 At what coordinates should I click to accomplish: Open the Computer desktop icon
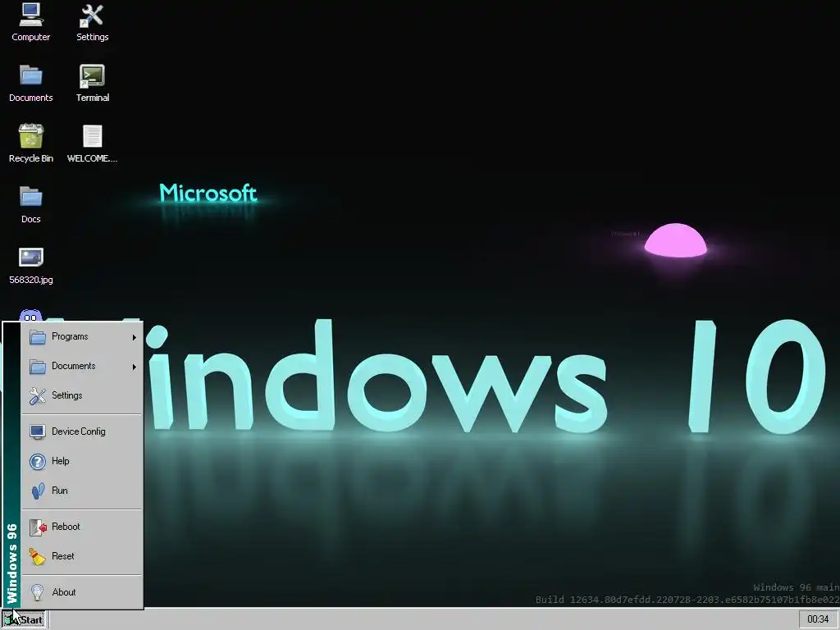30,22
